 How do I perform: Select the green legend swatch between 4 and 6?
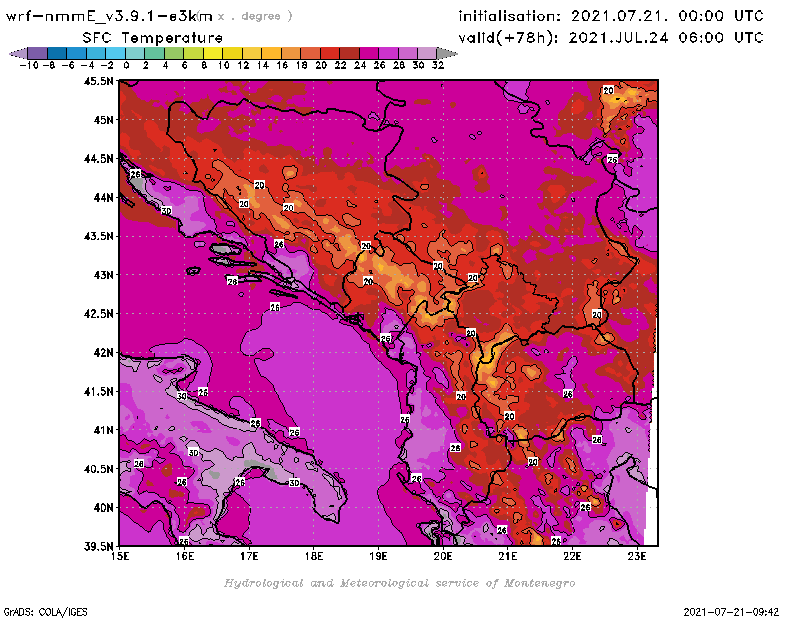(174, 53)
